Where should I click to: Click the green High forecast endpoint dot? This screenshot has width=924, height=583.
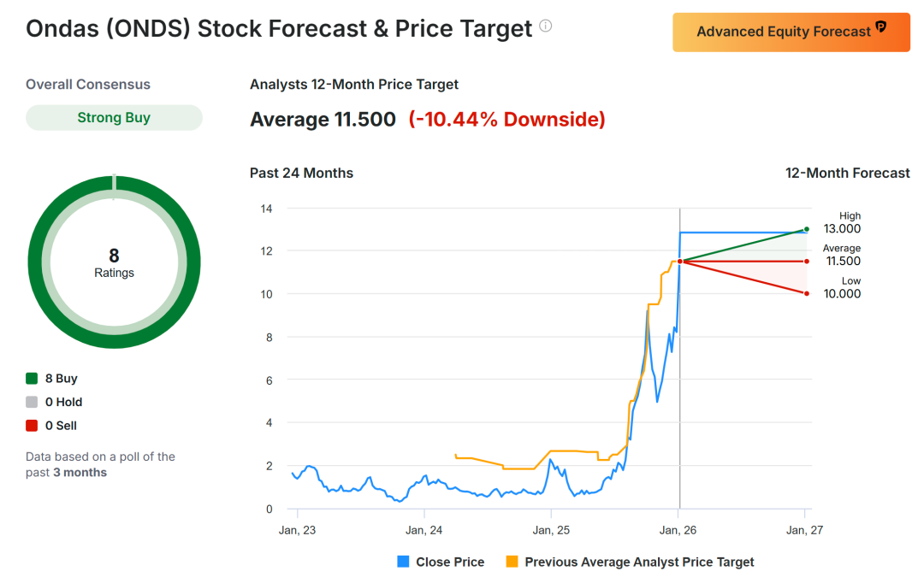click(807, 229)
